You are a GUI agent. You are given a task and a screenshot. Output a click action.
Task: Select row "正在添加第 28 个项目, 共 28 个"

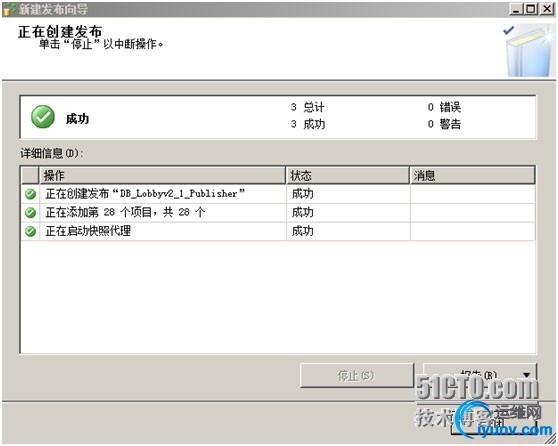point(278,212)
